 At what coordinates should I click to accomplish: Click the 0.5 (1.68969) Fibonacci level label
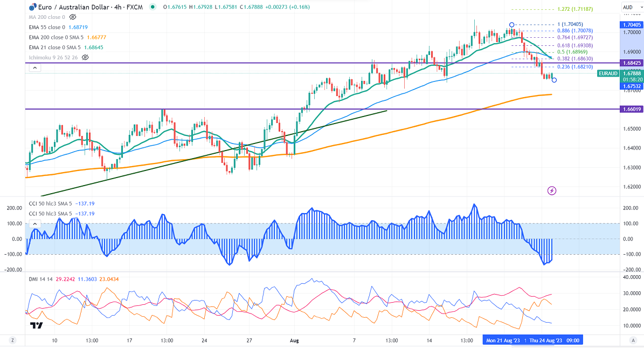(x=572, y=52)
